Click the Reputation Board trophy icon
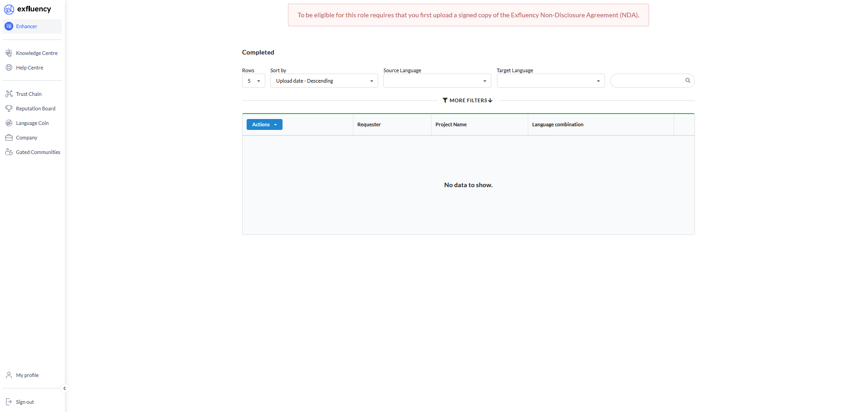Viewport: 868px width, 412px height. tap(9, 109)
